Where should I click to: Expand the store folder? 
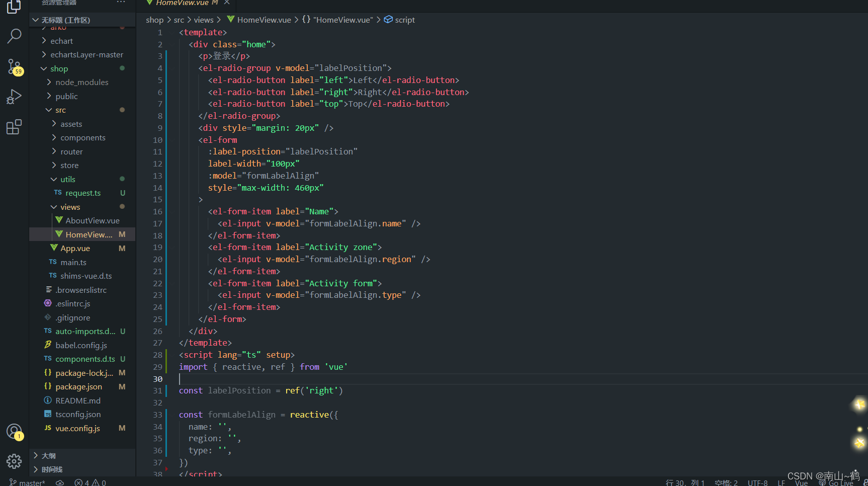(54, 165)
